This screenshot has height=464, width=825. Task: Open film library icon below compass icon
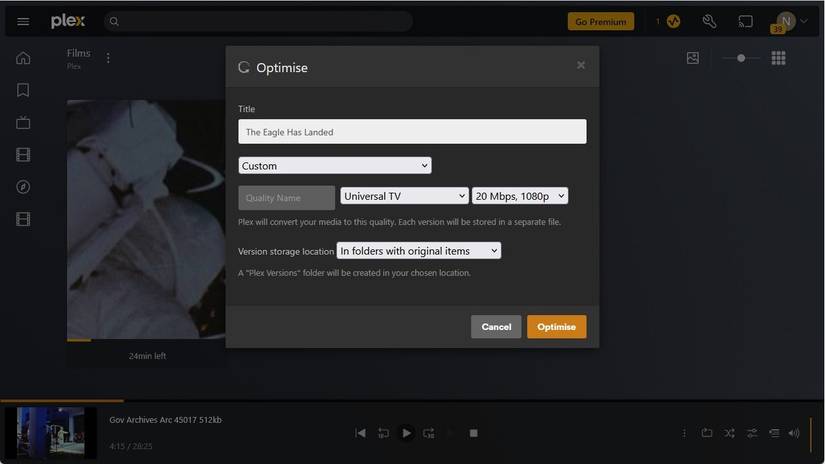click(x=23, y=219)
